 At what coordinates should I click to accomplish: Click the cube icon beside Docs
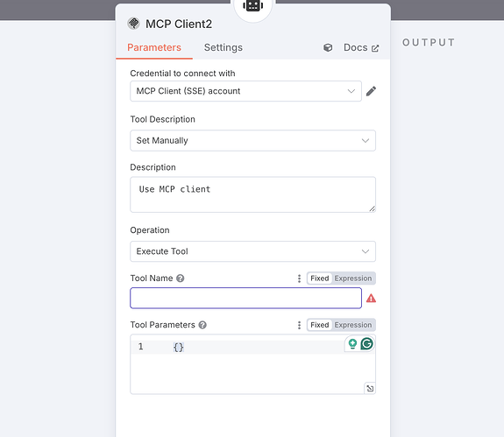tap(328, 48)
